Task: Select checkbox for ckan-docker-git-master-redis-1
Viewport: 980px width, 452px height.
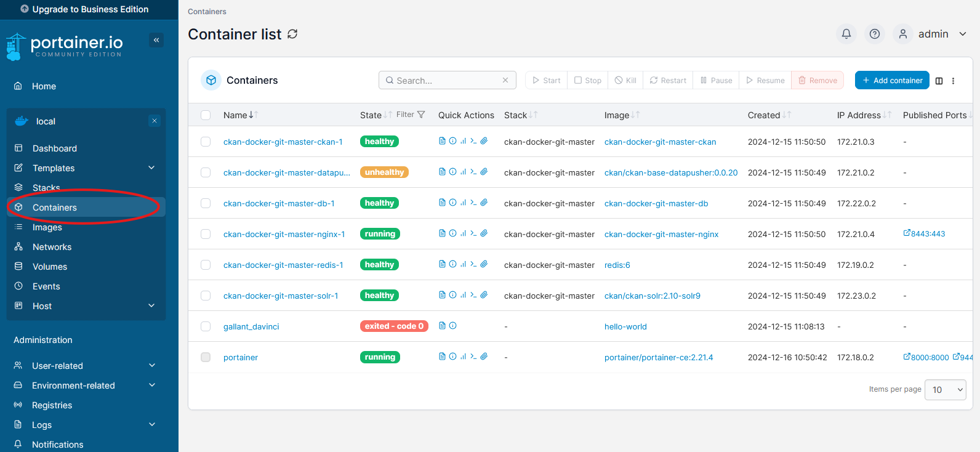Action: (x=206, y=265)
